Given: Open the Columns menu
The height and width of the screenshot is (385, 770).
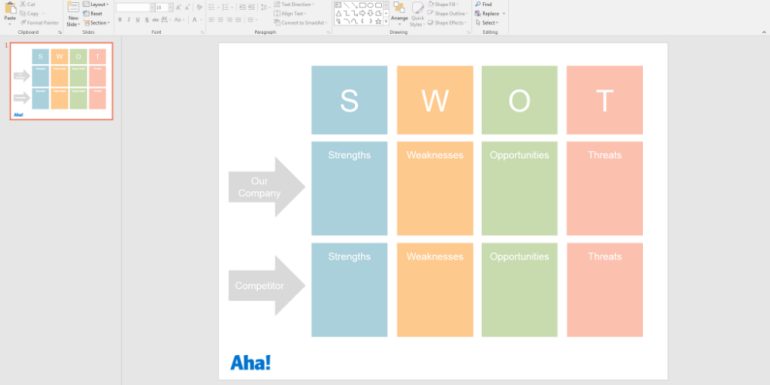Looking at the screenshot, I should coord(252,20).
